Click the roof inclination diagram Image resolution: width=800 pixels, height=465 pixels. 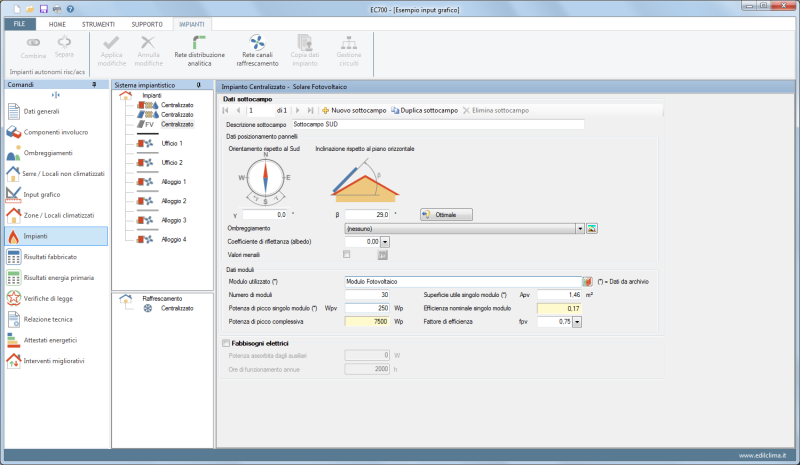click(365, 181)
